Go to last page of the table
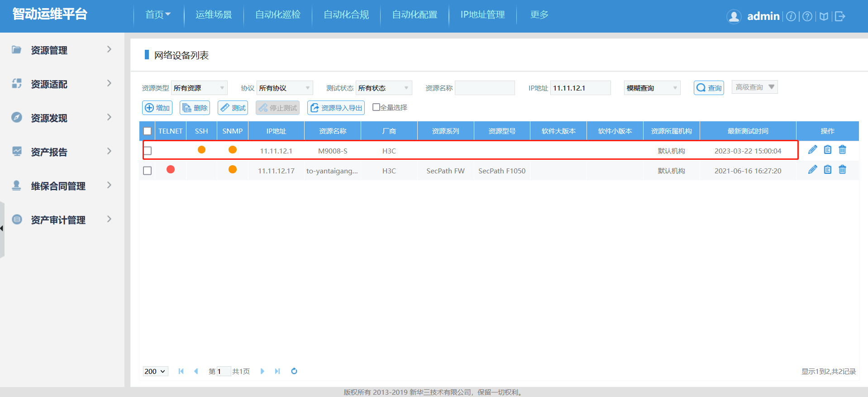Image resolution: width=868 pixels, height=397 pixels. tap(277, 371)
